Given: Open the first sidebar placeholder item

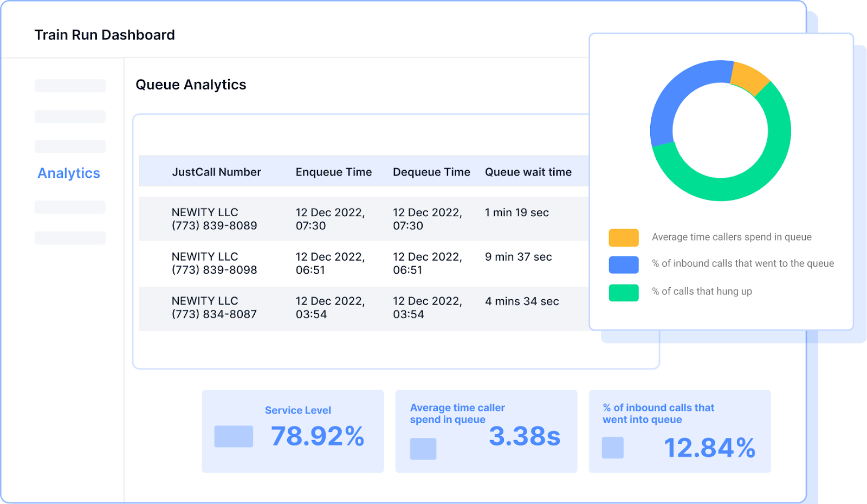Looking at the screenshot, I should click(70, 86).
